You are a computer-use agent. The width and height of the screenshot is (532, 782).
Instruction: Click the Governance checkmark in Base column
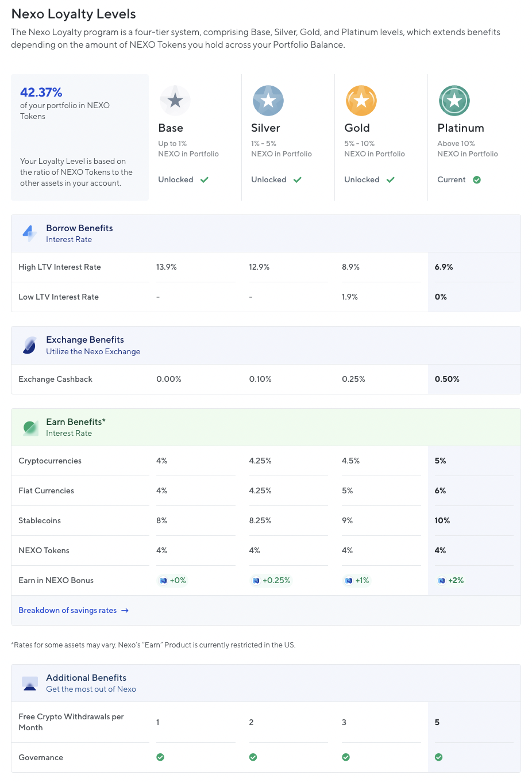160,757
